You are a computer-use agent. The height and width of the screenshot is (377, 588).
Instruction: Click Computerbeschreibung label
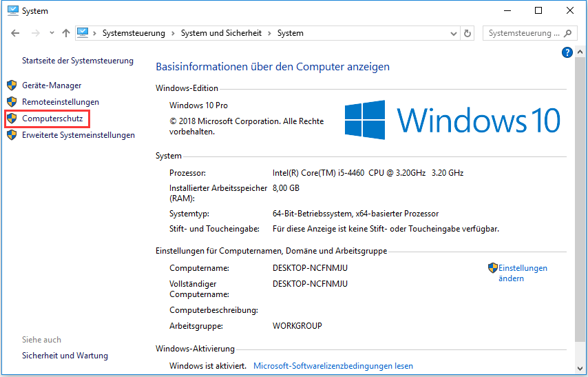[213, 311]
